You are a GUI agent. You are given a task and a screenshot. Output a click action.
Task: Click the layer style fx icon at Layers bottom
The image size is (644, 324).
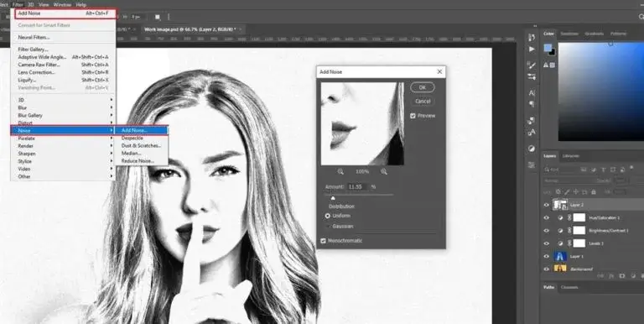(x=611, y=276)
